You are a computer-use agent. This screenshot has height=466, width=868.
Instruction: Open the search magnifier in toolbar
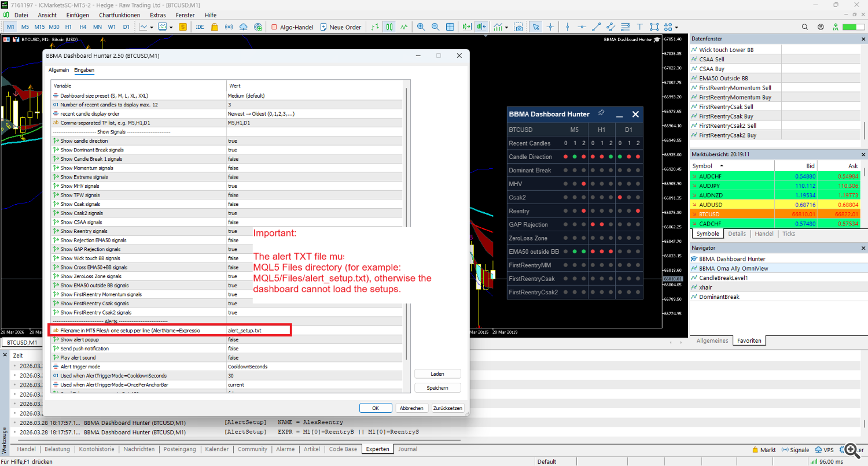805,27
